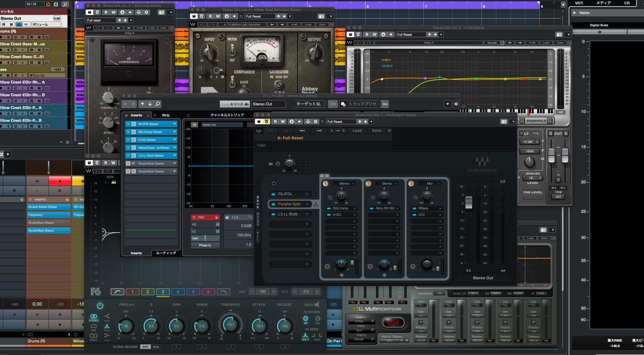Click the Q10 plugin in split 3
Screen dimensions: 644x355
tap(422, 215)
